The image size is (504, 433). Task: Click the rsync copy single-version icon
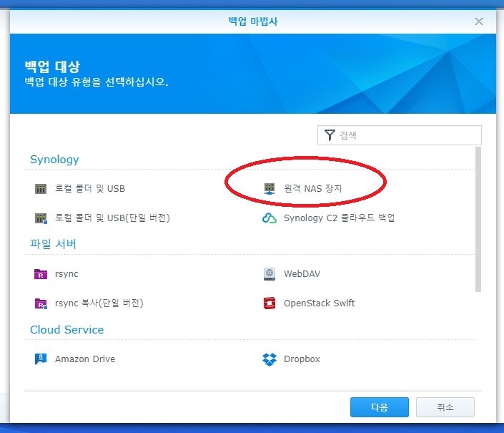[x=41, y=303]
